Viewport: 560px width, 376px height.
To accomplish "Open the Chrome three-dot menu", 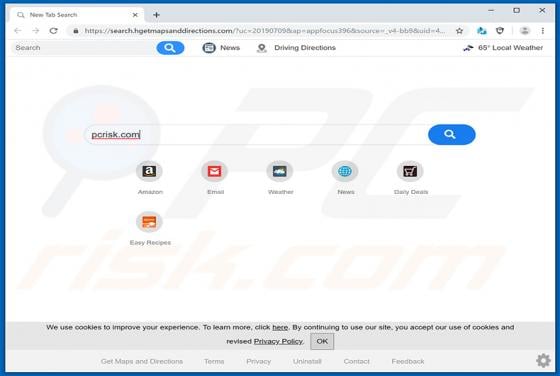I will coord(542,31).
